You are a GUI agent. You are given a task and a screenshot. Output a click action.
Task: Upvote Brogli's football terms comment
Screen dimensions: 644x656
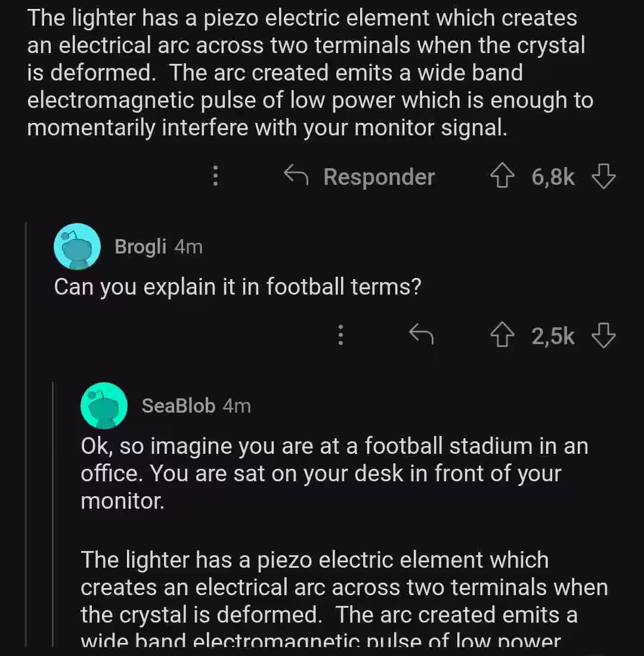click(x=501, y=335)
